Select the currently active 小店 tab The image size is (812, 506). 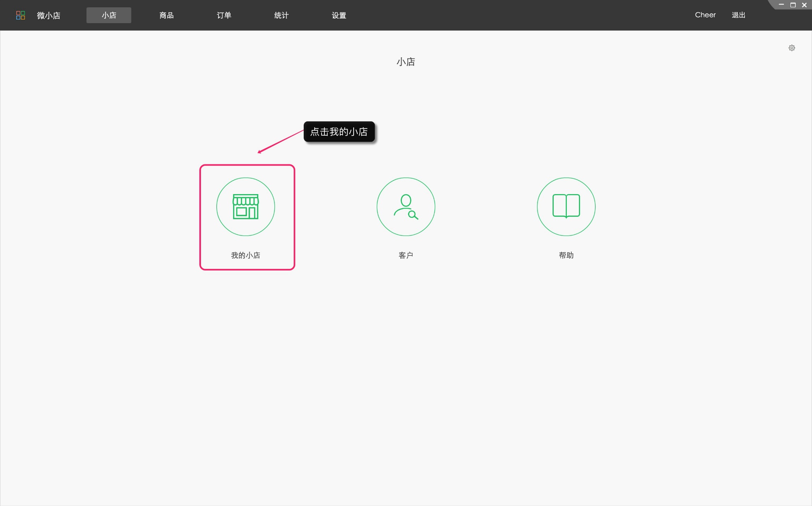(x=108, y=15)
